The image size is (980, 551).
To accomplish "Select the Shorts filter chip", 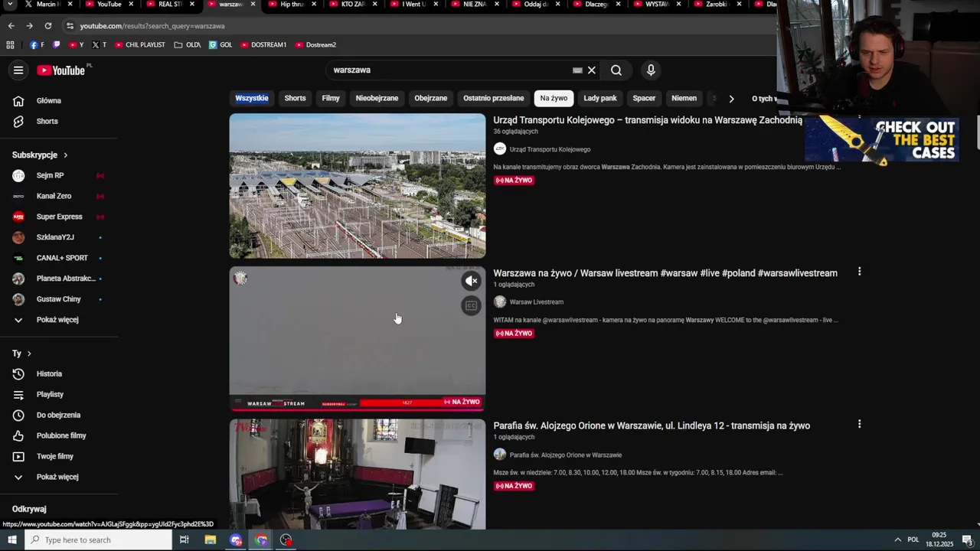I will point(295,99).
